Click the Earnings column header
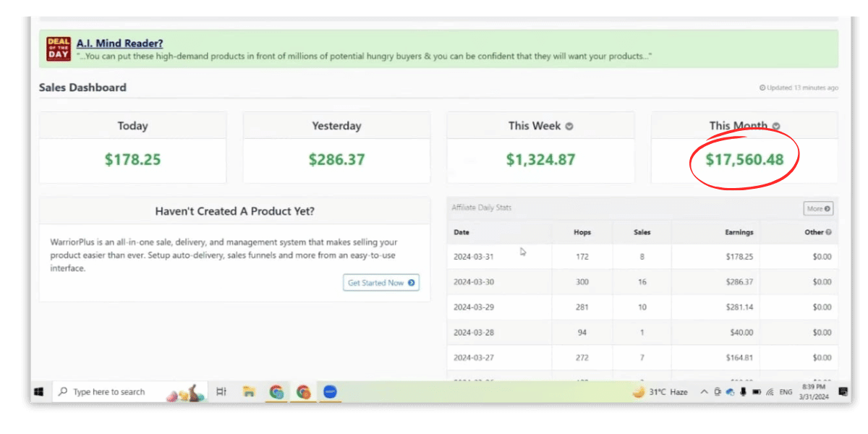868x434 pixels. (739, 232)
